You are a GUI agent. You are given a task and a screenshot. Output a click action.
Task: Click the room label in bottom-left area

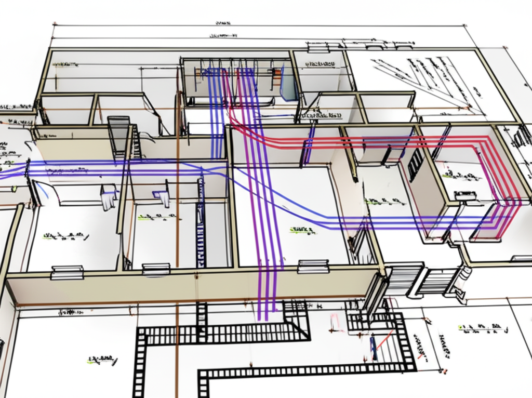tap(101, 359)
